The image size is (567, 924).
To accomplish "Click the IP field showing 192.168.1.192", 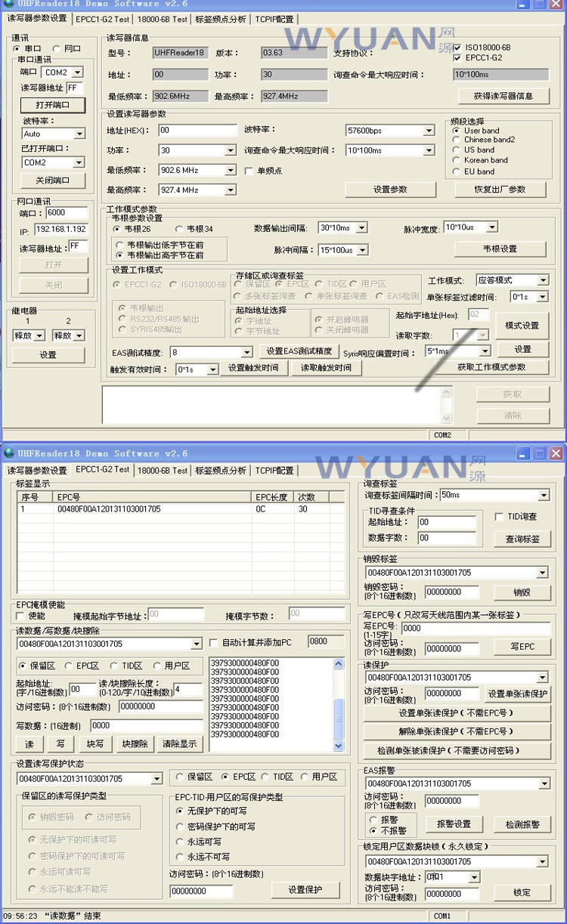I will pyautogui.click(x=61, y=229).
